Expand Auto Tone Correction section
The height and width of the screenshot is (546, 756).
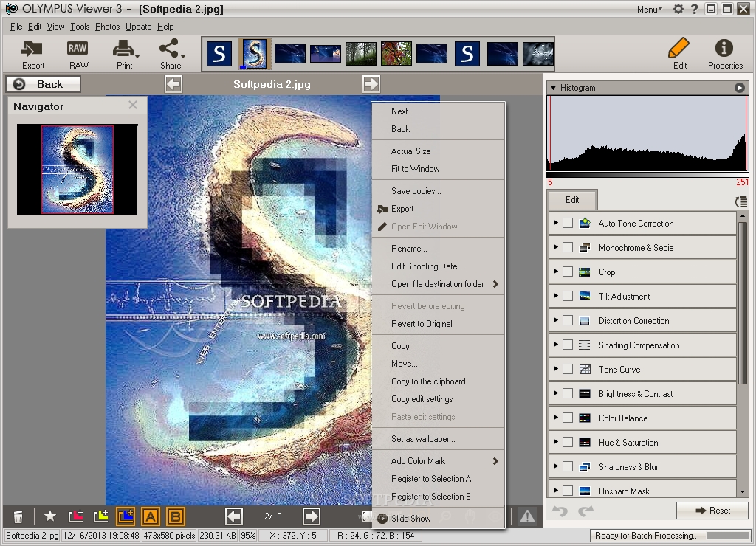pos(555,222)
